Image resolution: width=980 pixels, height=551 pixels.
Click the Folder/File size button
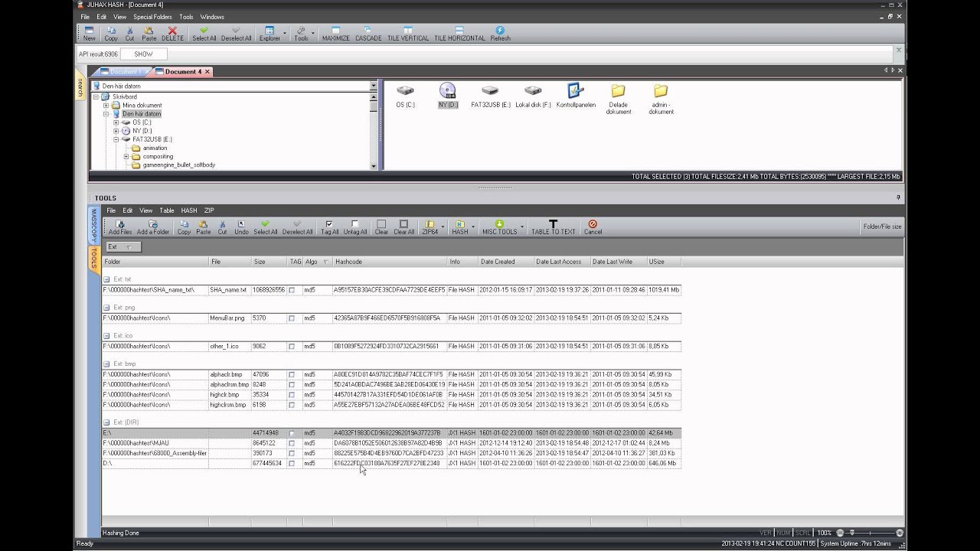coord(882,227)
